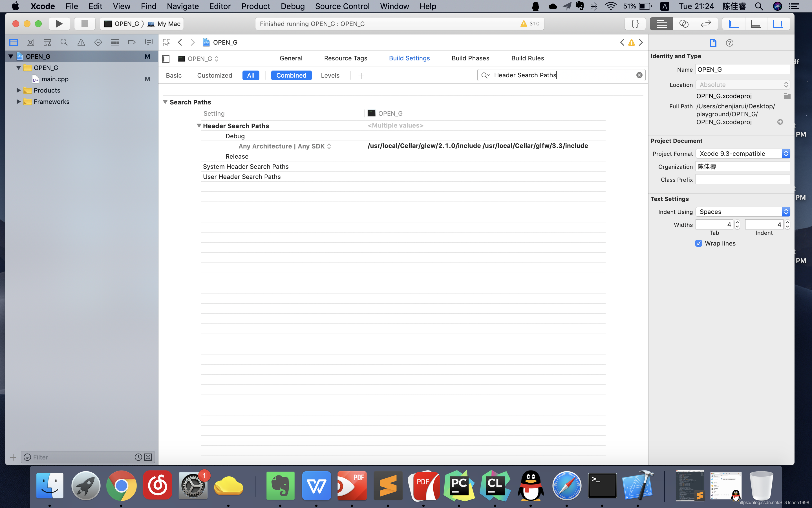The width and height of the screenshot is (812, 508).
Task: Switch to the Standard editor
Action: pos(661,23)
